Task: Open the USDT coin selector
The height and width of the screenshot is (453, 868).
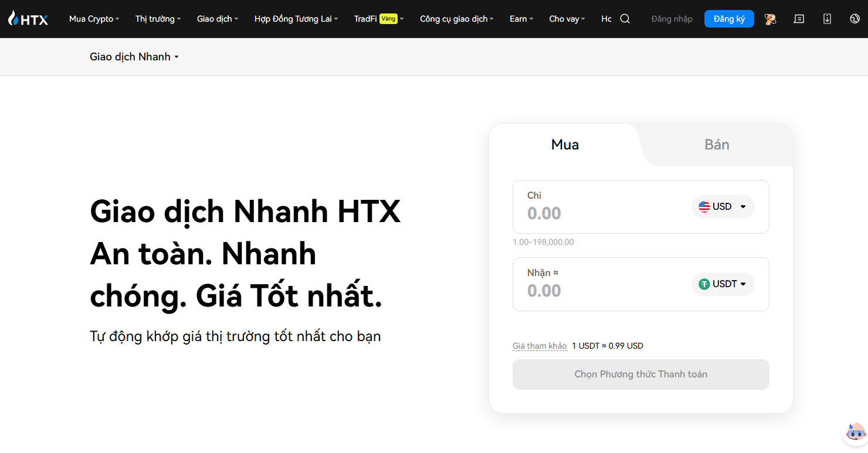Action: [723, 284]
